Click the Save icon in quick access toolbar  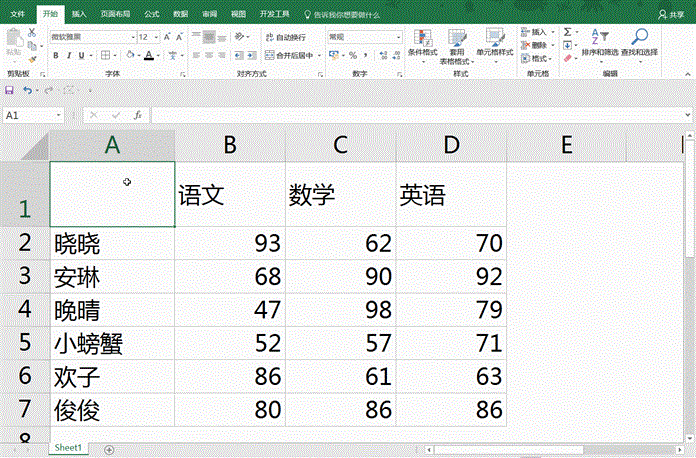tap(10, 90)
